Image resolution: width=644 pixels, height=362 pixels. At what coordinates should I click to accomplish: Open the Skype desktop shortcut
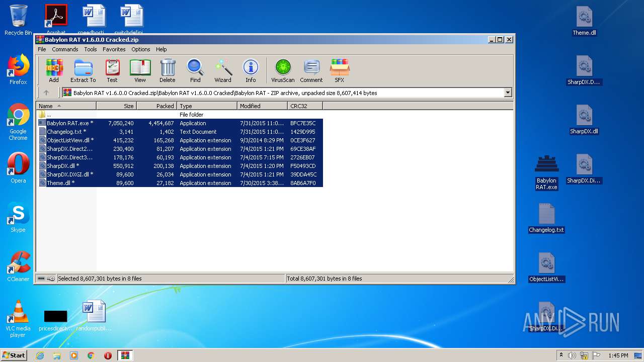coord(18,217)
